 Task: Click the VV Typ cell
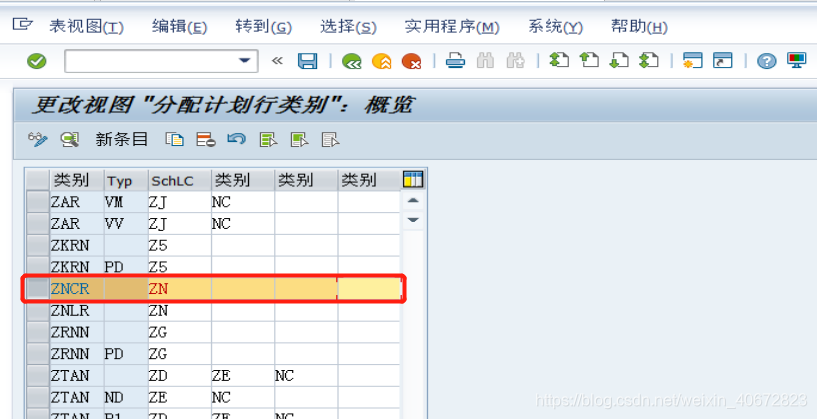click(x=126, y=224)
